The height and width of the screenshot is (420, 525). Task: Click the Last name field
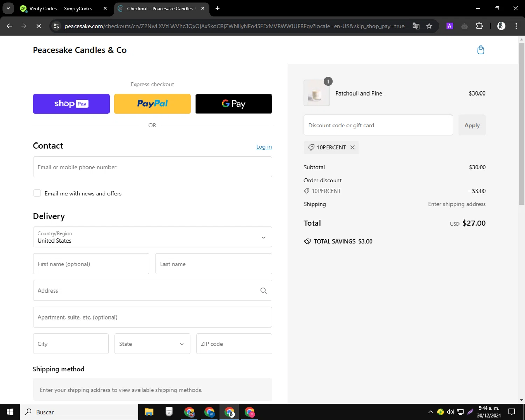pos(213,264)
